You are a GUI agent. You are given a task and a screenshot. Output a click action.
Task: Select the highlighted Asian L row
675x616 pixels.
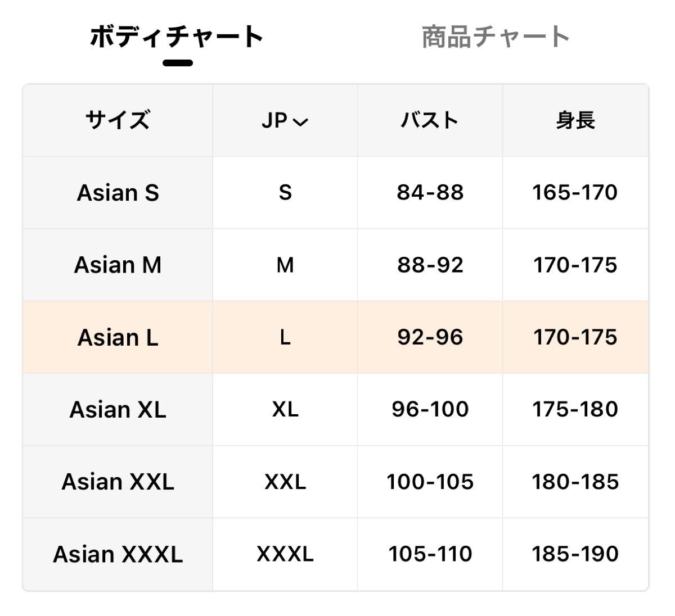[x=118, y=337]
